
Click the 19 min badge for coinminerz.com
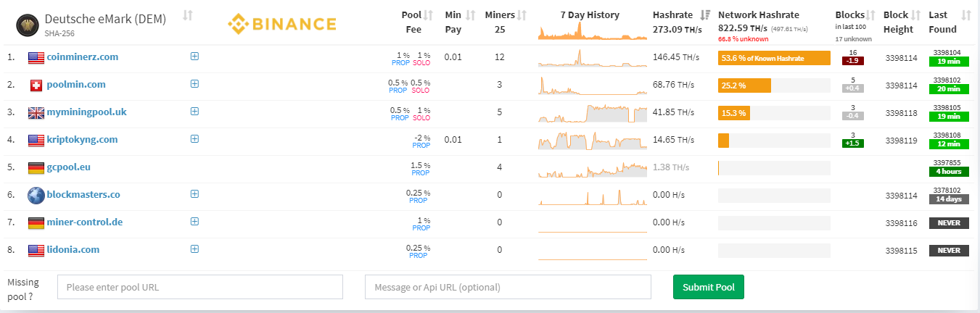(949, 62)
